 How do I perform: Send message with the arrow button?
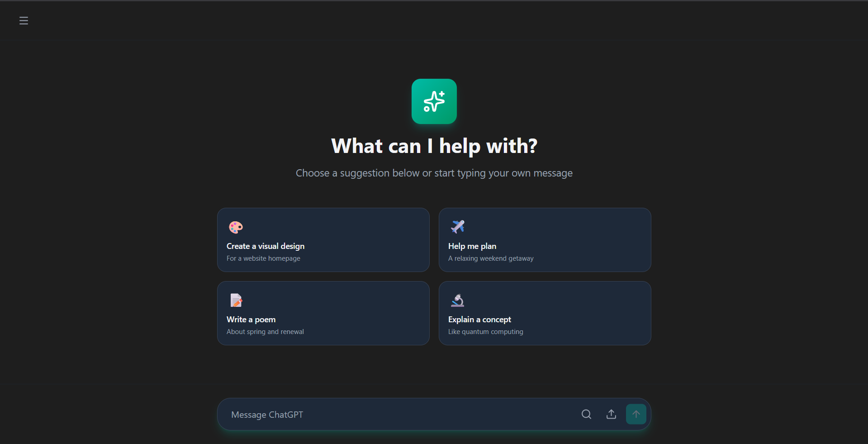click(636, 414)
